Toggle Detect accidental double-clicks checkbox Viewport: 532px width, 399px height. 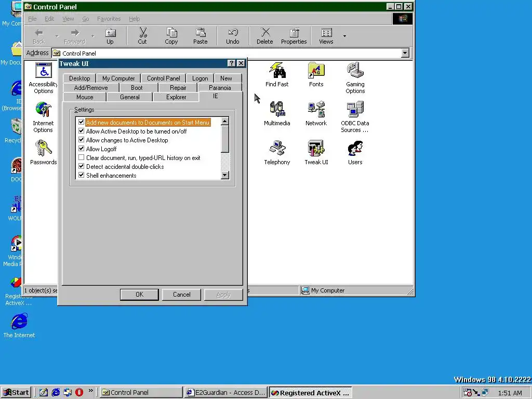(x=81, y=166)
